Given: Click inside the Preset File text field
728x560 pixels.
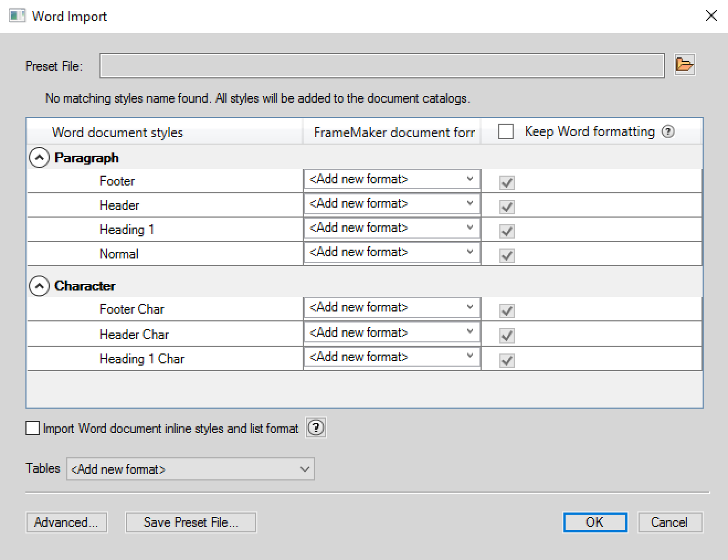Looking at the screenshot, I should [381, 65].
